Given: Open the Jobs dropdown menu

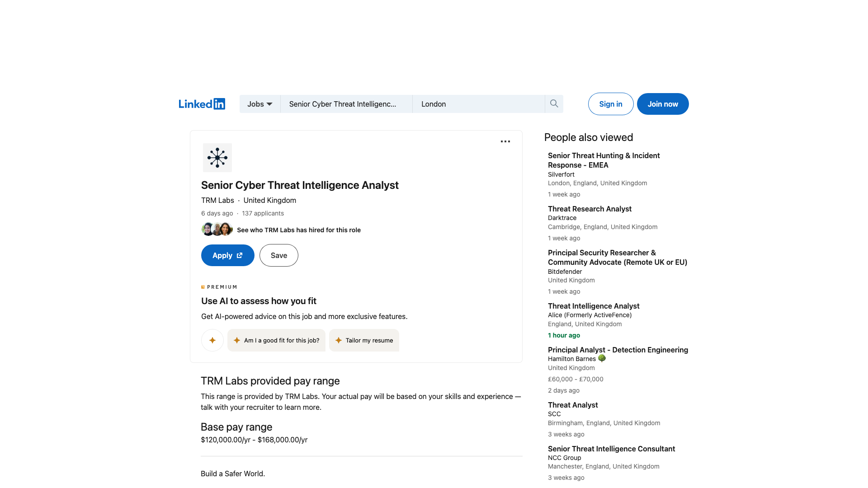Looking at the screenshot, I should coord(260,104).
